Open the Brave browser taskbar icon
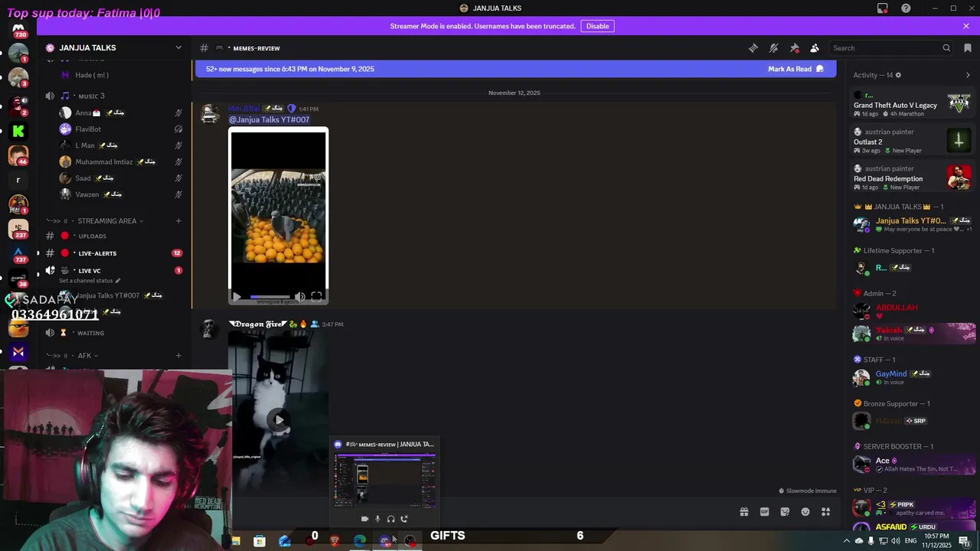Viewport: 980px width, 551px height. [x=335, y=541]
